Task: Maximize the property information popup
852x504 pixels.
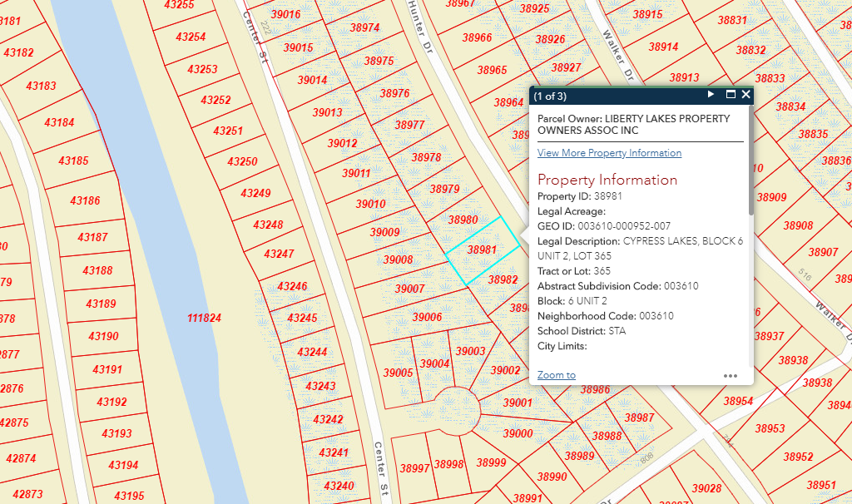Action: (731, 95)
